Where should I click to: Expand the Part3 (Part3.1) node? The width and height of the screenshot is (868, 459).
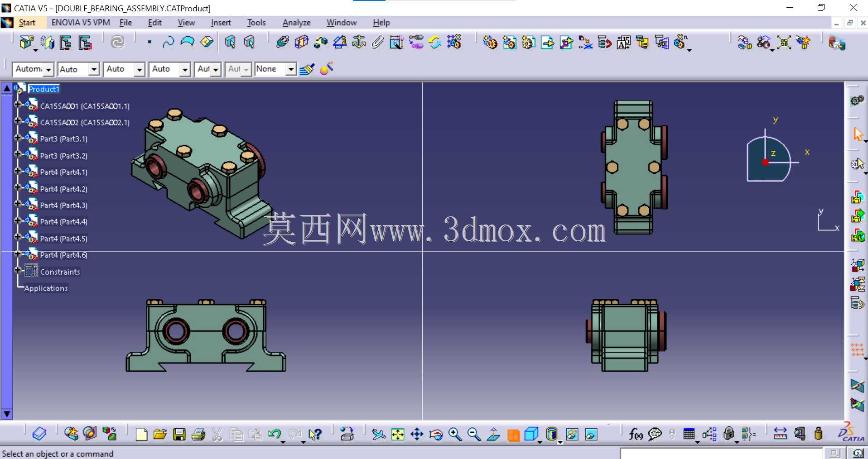pos(18,137)
